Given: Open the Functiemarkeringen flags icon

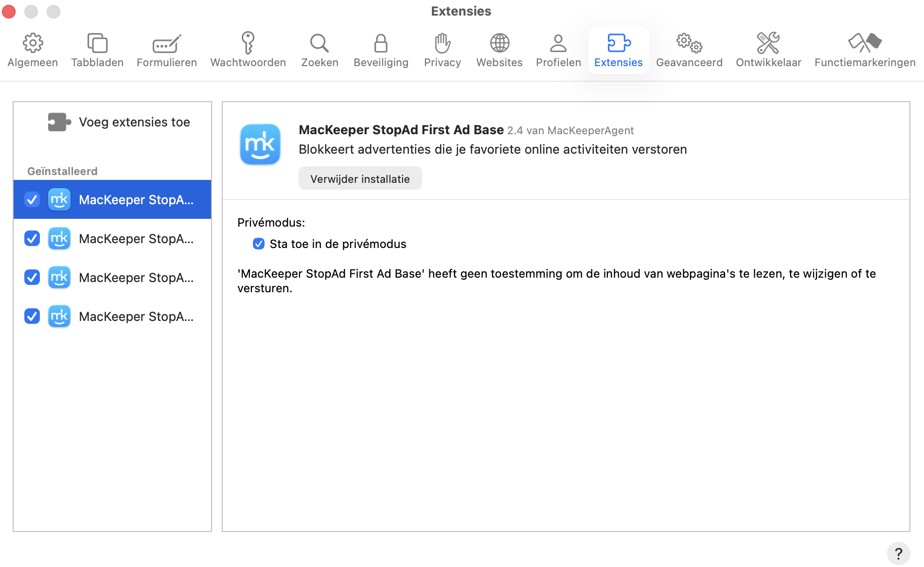Looking at the screenshot, I should (x=864, y=43).
